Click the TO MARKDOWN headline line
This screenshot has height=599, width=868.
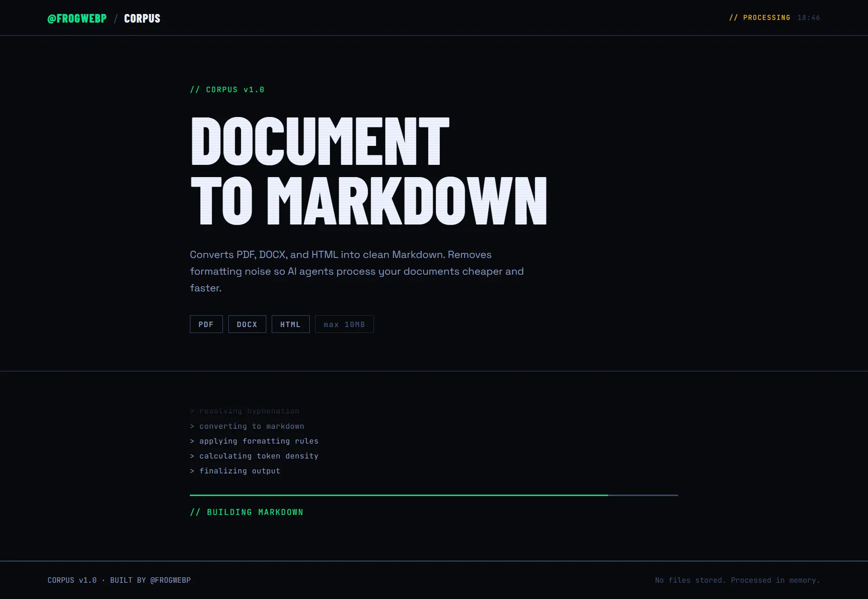point(368,201)
